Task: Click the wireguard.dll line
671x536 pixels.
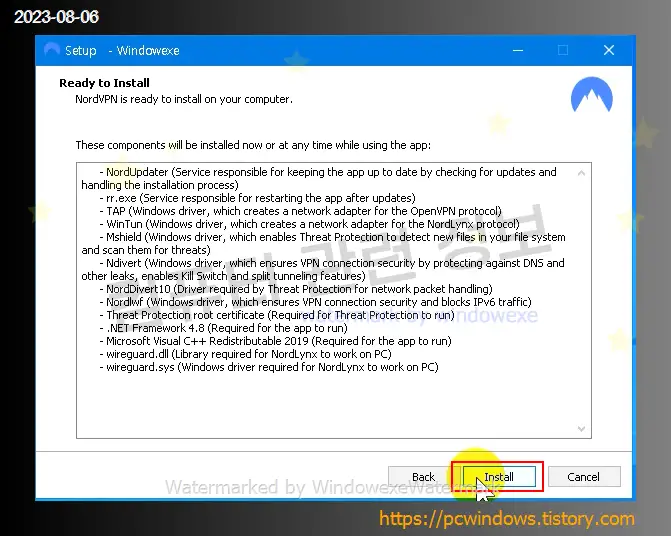Action: point(246,354)
